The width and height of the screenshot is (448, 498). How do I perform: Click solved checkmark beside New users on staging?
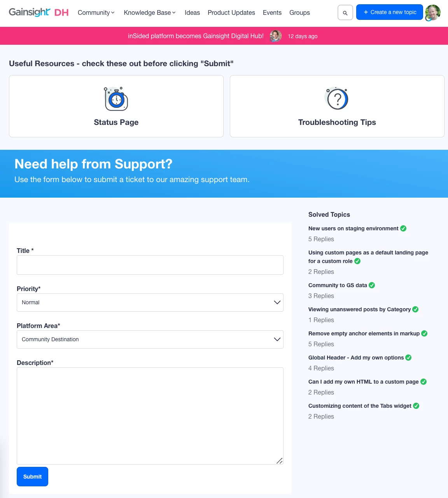pyautogui.click(x=403, y=228)
